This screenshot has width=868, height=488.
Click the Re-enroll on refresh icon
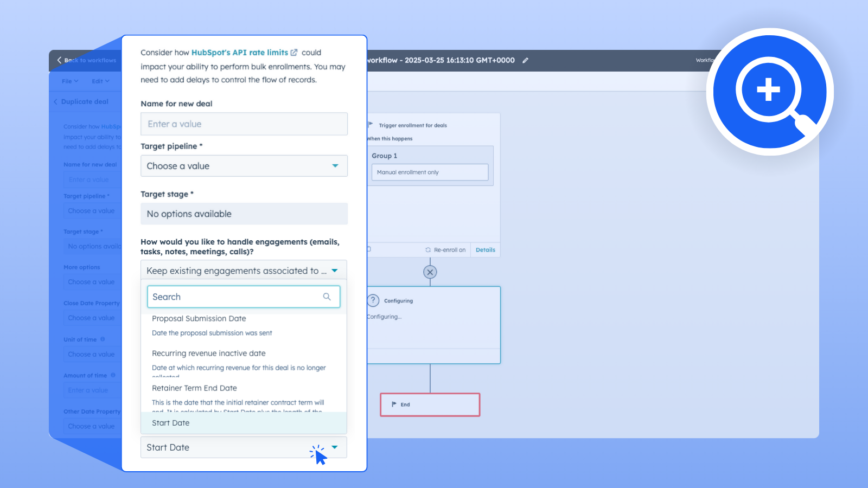(x=428, y=250)
